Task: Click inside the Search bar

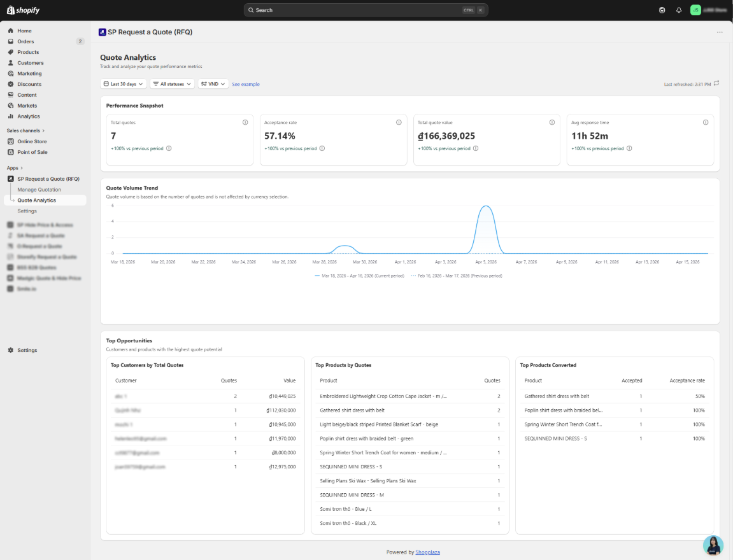Action: click(x=363, y=10)
